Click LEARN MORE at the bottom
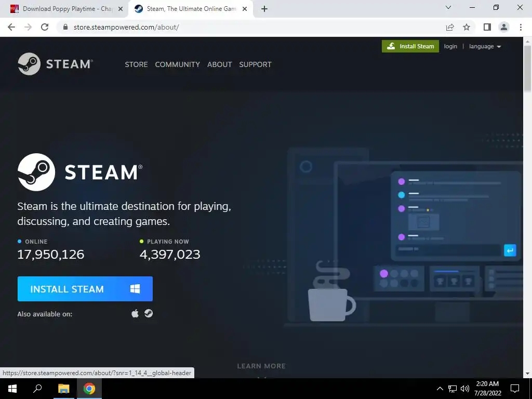 [261, 366]
